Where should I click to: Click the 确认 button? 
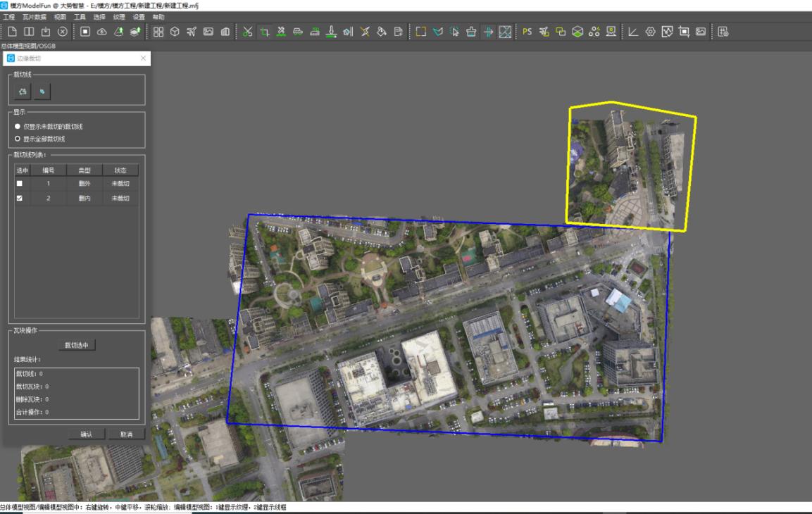(87, 434)
